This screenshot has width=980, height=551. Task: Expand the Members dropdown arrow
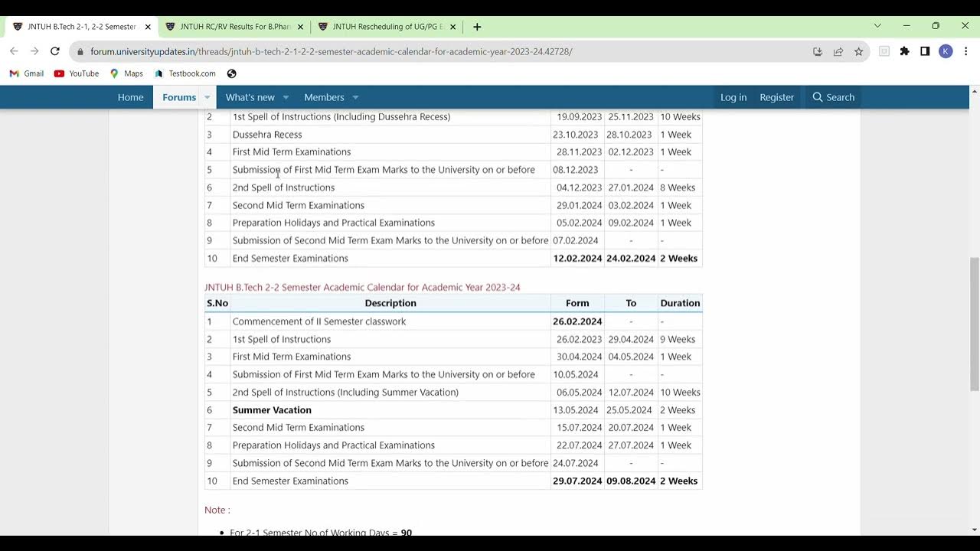pos(355,97)
